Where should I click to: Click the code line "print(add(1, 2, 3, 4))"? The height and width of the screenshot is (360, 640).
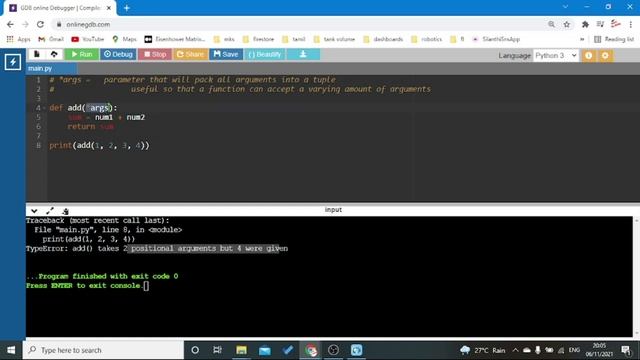point(100,145)
